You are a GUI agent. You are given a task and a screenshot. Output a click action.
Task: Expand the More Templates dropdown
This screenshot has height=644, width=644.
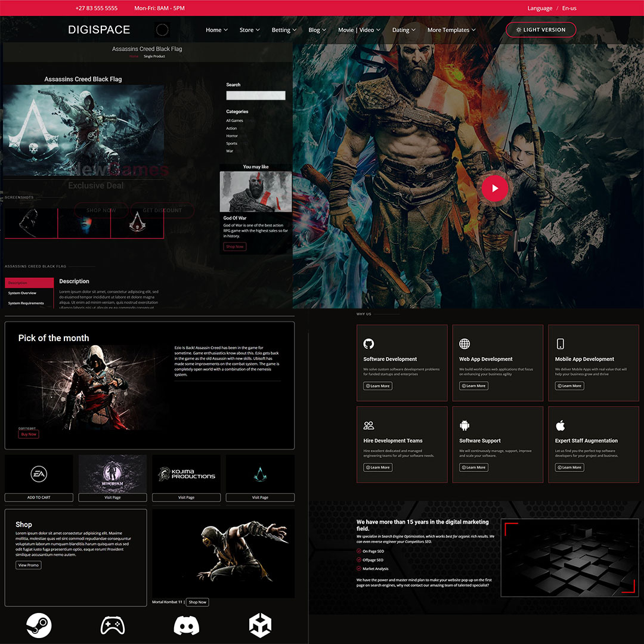pos(451,30)
